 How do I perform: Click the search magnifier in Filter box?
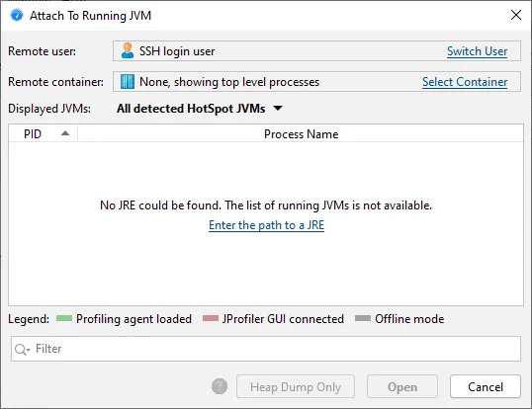(22, 349)
